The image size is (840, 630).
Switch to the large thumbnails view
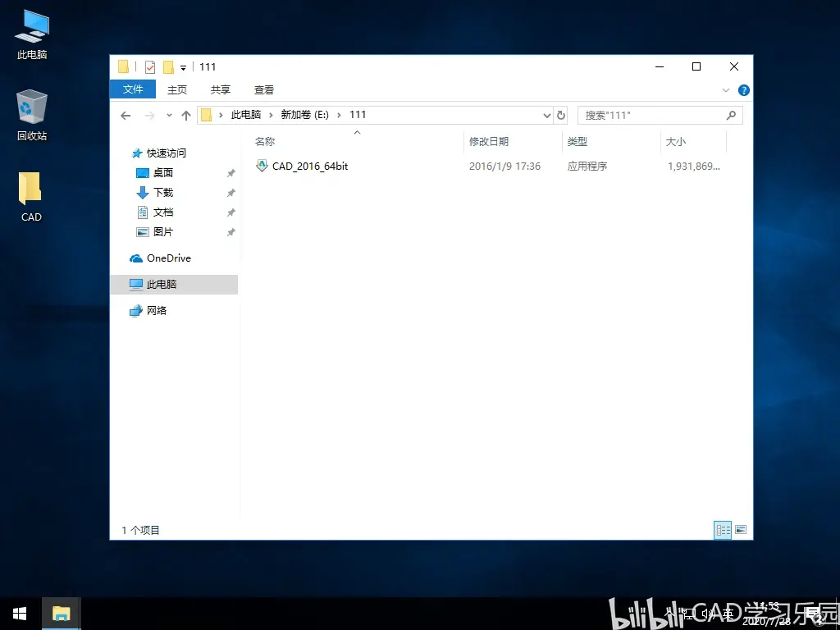point(741,531)
